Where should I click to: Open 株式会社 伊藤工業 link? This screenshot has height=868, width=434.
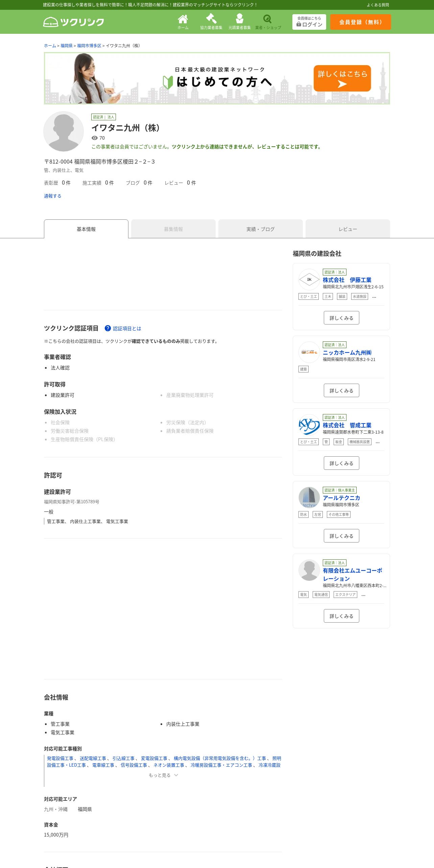click(x=347, y=280)
